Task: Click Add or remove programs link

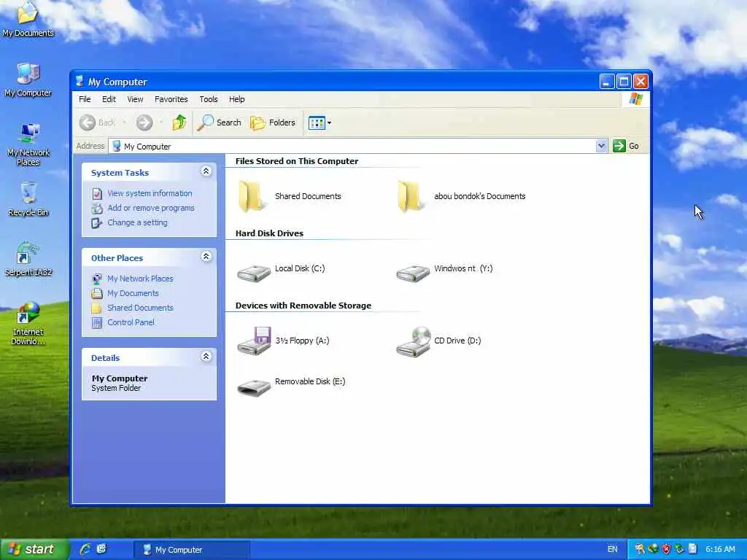Action: [x=151, y=208]
